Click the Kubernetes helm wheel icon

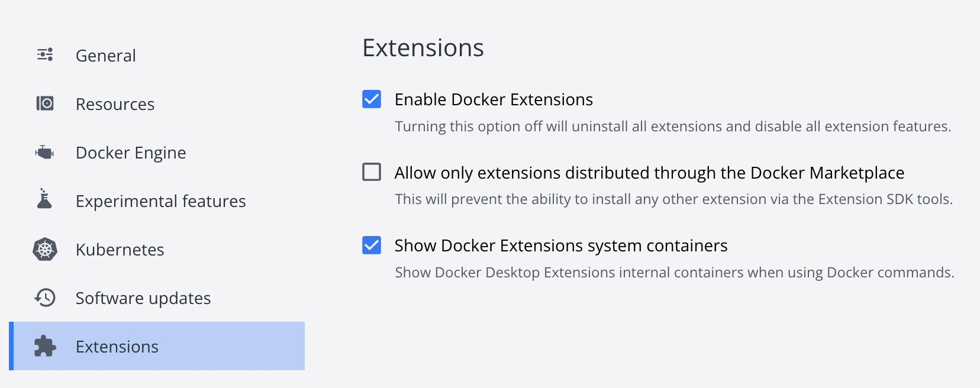click(45, 250)
